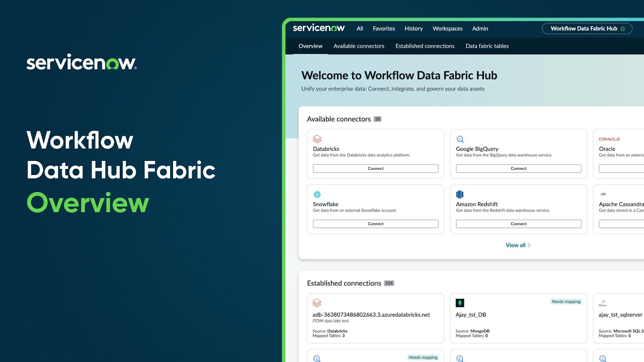This screenshot has width=644, height=362.
Task: Click the Needs mapping badge on Ajay_tst_DB
Action: coord(566,301)
